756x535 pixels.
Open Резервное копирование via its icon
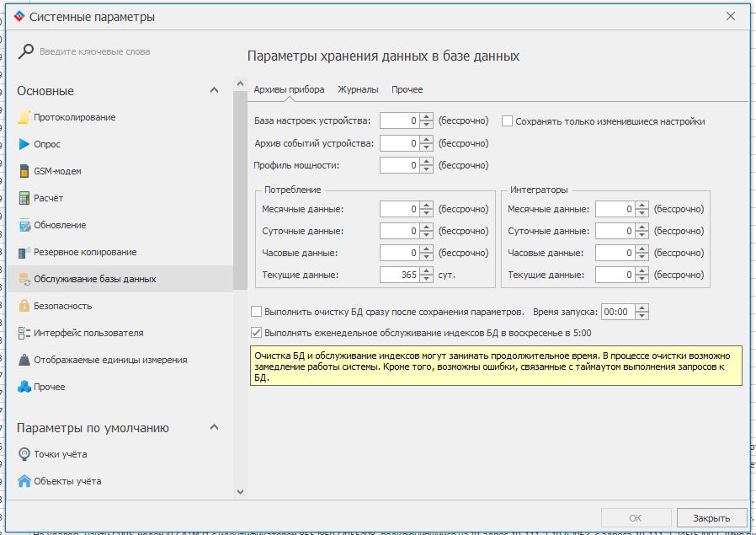24,252
